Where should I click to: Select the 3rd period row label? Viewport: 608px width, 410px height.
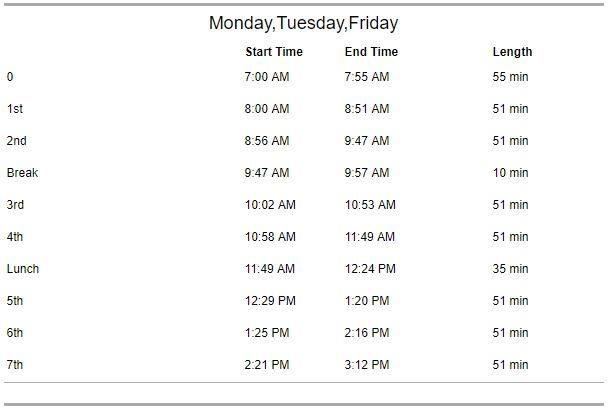point(15,204)
